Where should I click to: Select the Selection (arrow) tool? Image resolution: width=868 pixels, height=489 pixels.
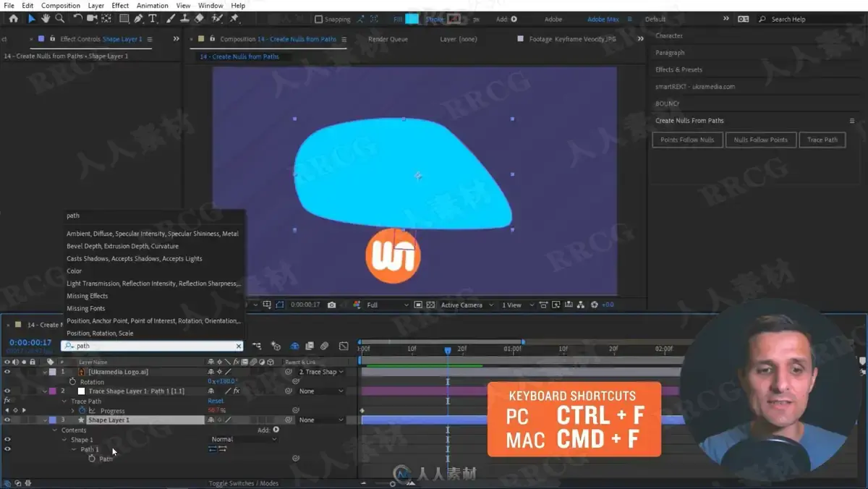[x=31, y=19]
